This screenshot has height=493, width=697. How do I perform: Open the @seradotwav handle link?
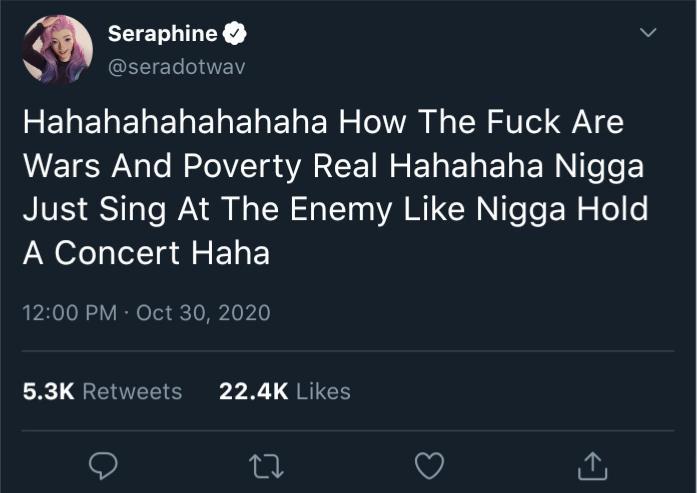(x=176, y=66)
